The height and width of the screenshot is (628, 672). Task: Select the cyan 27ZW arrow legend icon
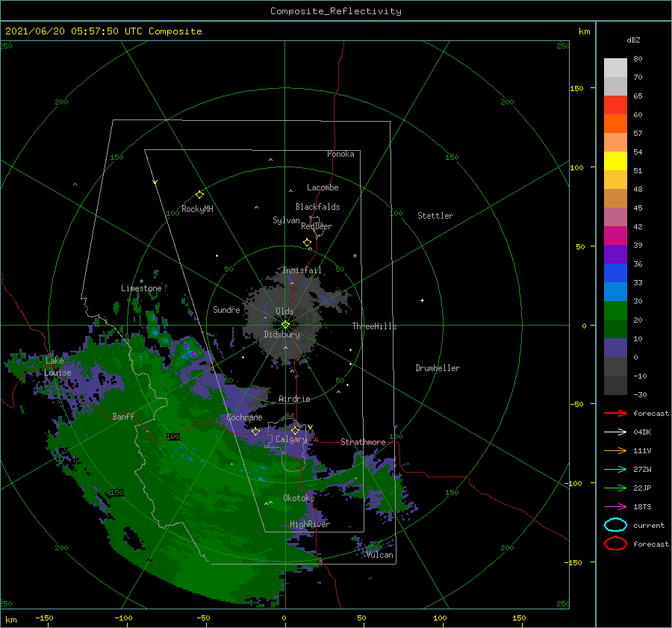point(615,470)
